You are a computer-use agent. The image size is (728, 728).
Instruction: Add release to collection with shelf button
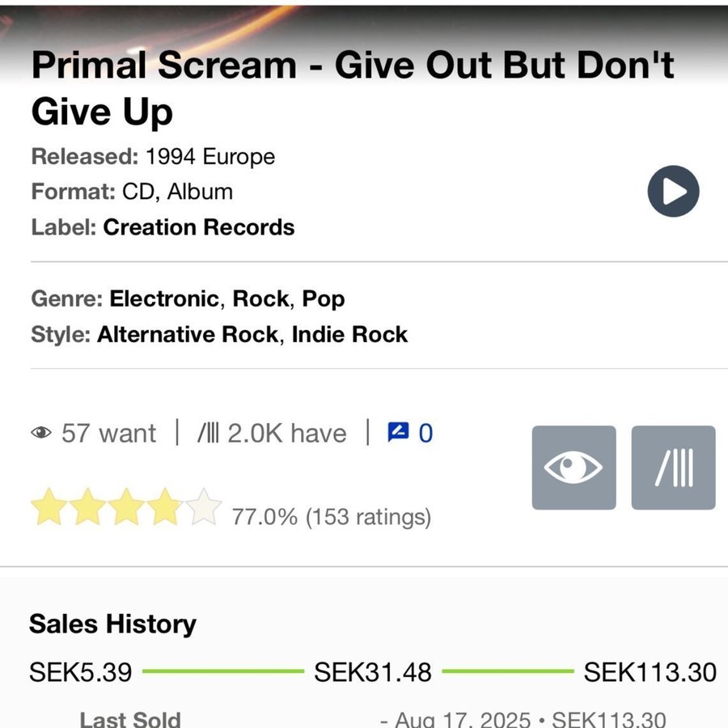coord(673,468)
